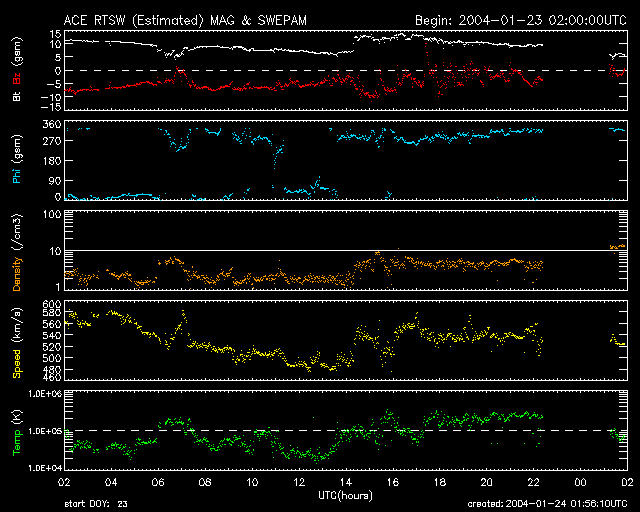
Task: Click the Begin: 2004-01-23 02:00:00UTC text
Action: pos(521,20)
